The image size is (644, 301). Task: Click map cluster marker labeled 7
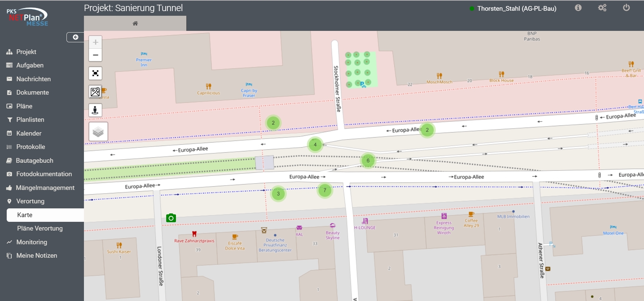(325, 191)
